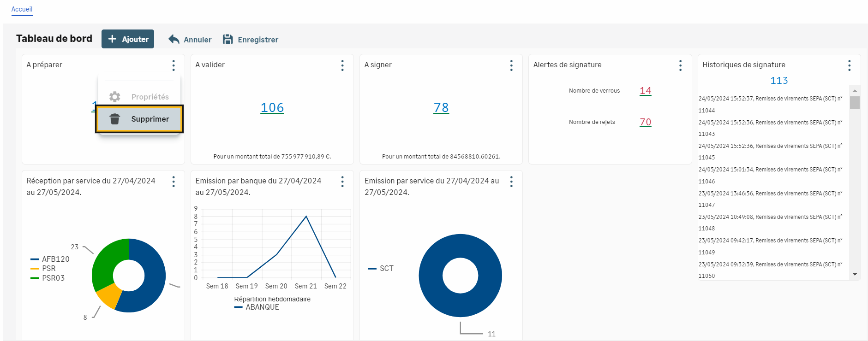Click the trash icon next to Supprimer
Screen dimensions: 868x341
coord(115,119)
